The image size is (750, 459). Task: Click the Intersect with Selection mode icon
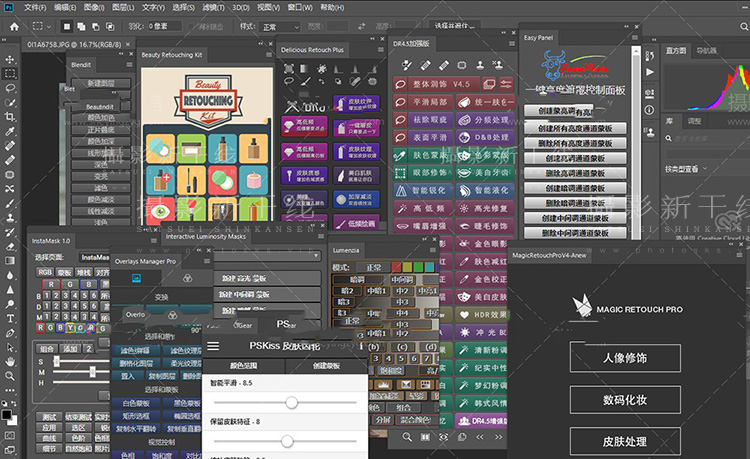pyautogui.click(x=110, y=27)
